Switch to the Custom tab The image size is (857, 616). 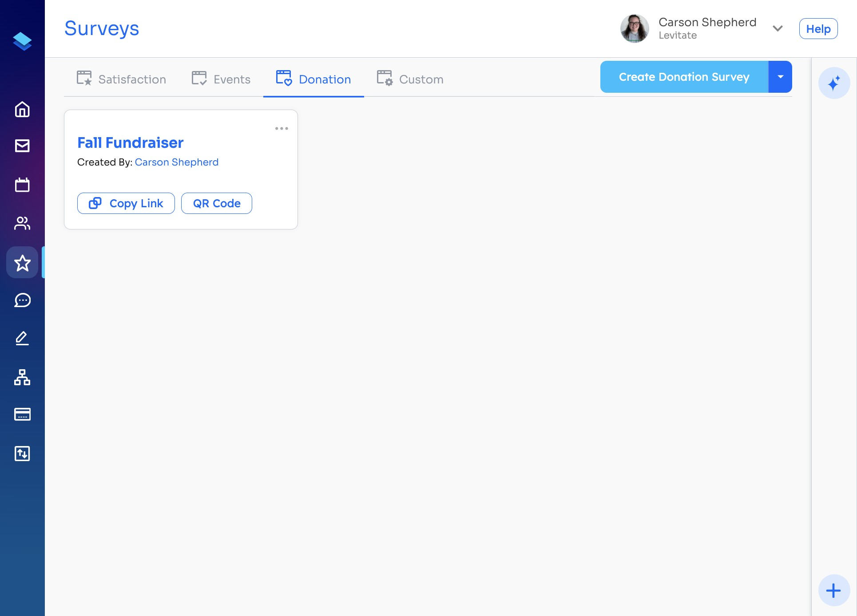coord(410,79)
